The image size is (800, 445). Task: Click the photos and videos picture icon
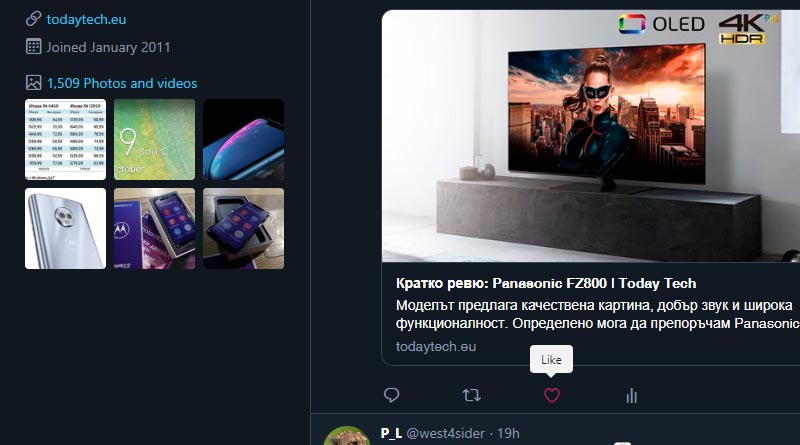(33, 83)
